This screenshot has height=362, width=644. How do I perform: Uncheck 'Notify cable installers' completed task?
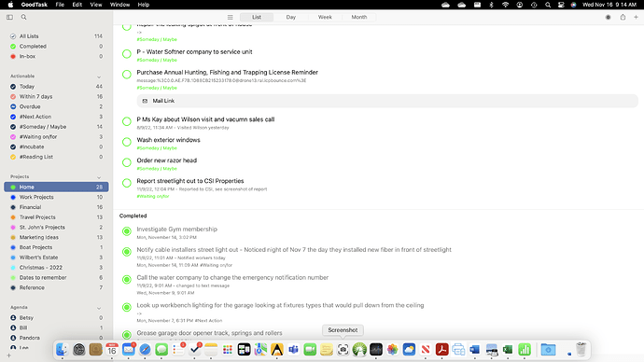coord(127,252)
